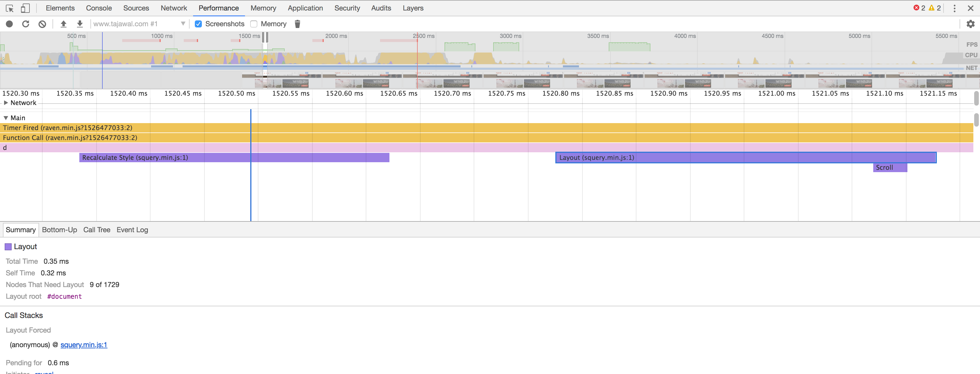Viewport: 980px width, 374px height.
Task: Reload page and record performance
Action: click(x=25, y=24)
